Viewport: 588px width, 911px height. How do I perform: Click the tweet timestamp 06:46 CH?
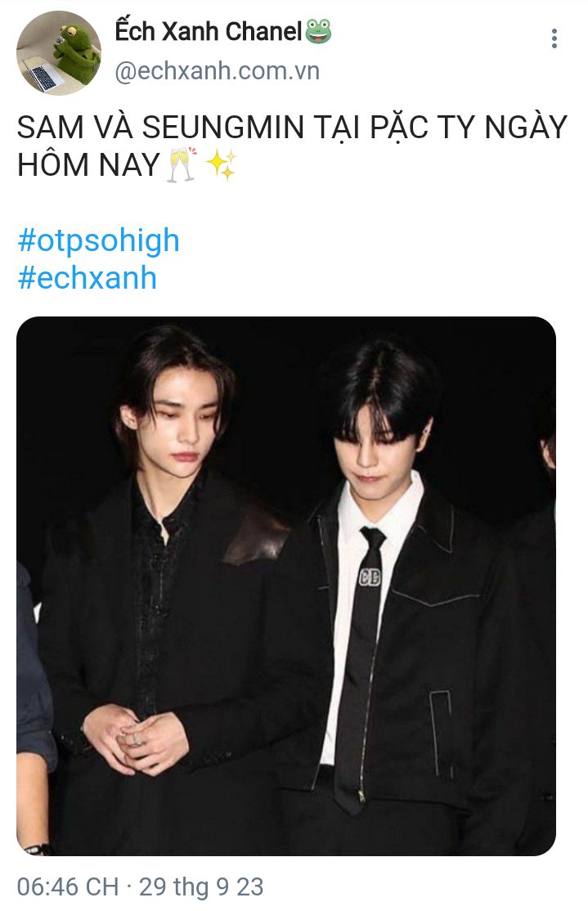67,886
